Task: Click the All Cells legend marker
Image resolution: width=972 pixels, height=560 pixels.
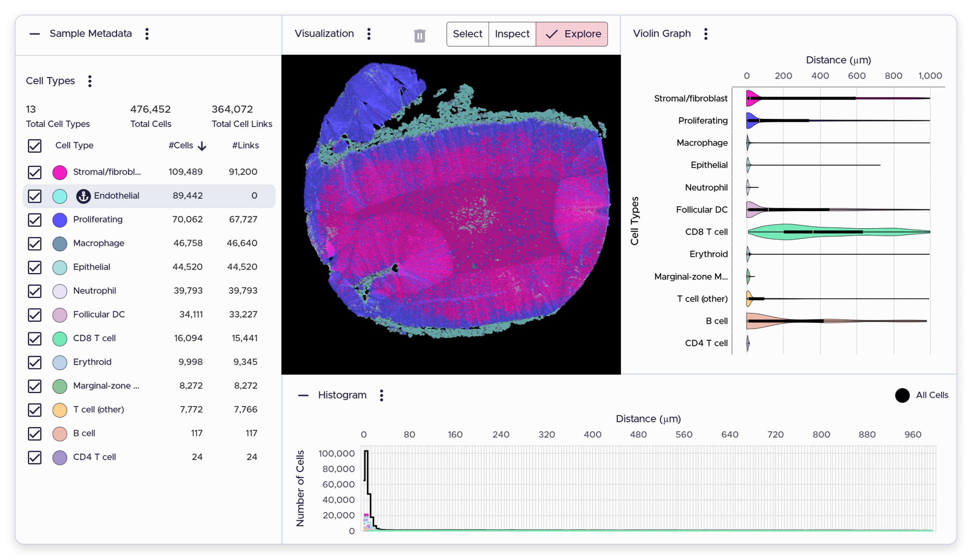Action: [902, 396]
